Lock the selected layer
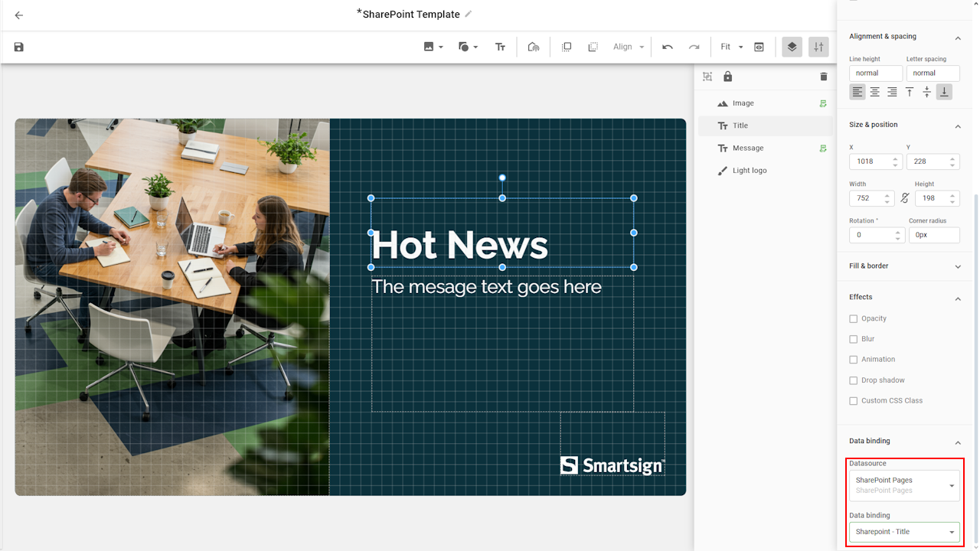The image size is (980, 551). point(727,77)
